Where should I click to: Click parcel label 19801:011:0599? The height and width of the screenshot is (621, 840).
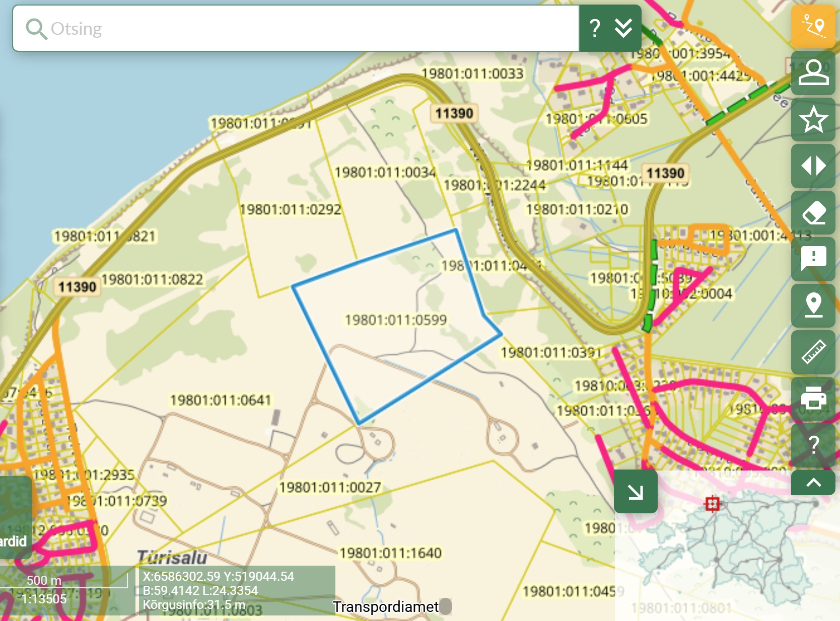point(396,320)
